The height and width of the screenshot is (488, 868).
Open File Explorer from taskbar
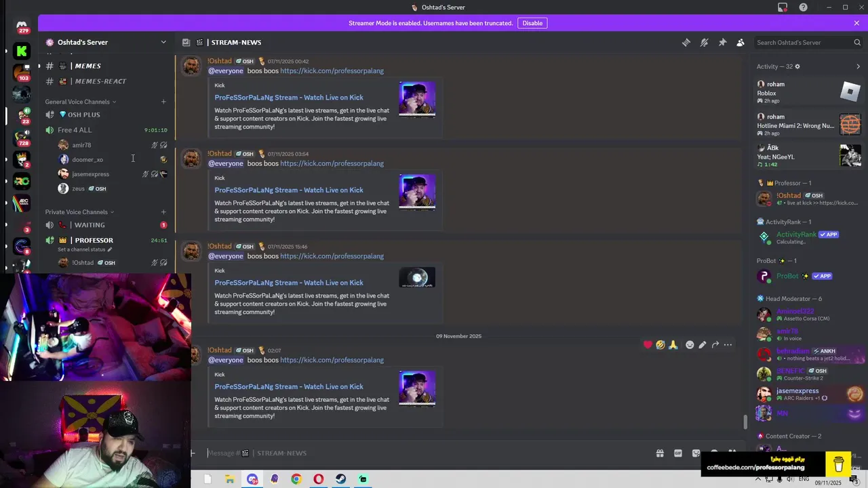point(230,479)
